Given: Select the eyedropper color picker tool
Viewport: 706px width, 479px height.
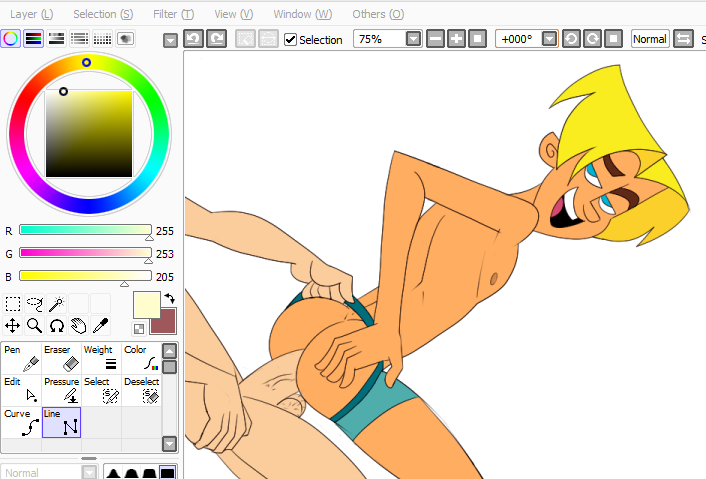Looking at the screenshot, I should (100, 325).
